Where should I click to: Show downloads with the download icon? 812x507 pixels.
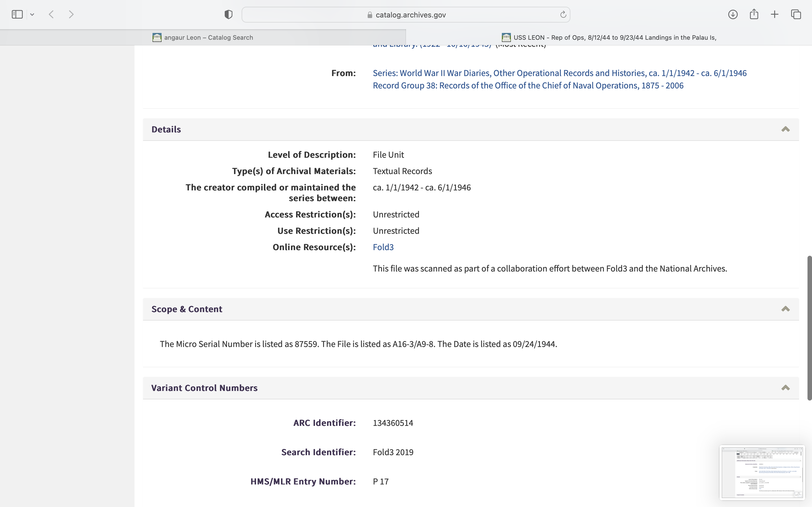coord(733,14)
